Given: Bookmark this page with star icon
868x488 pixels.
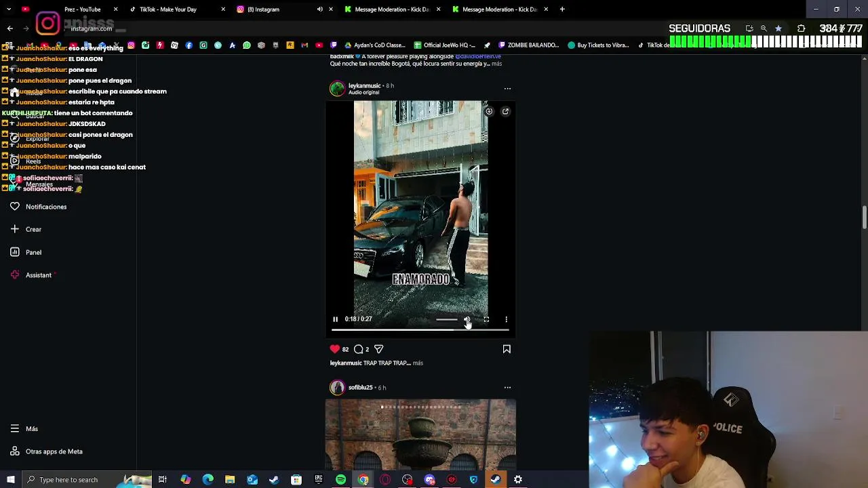Looking at the screenshot, I should coord(778,28).
